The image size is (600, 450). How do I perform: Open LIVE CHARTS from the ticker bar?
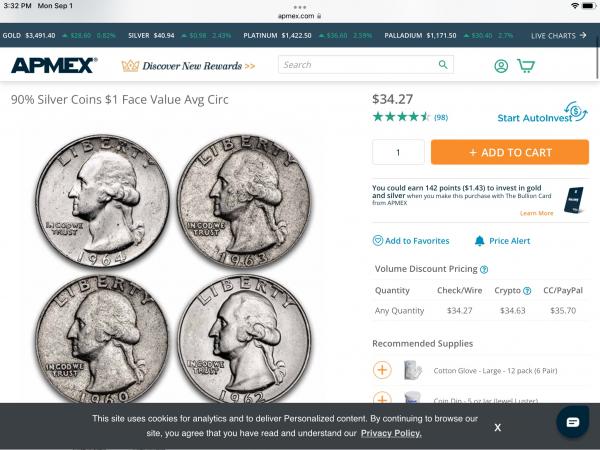click(559, 36)
